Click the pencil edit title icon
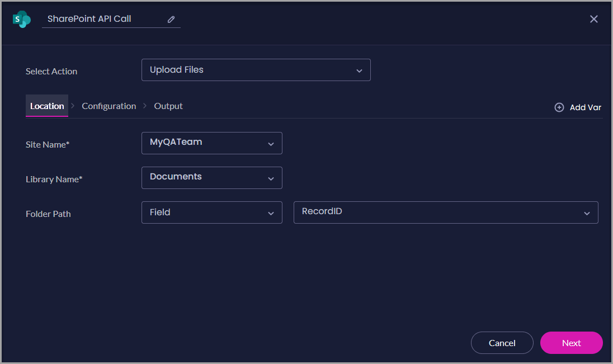This screenshot has width=613, height=364. [x=171, y=19]
